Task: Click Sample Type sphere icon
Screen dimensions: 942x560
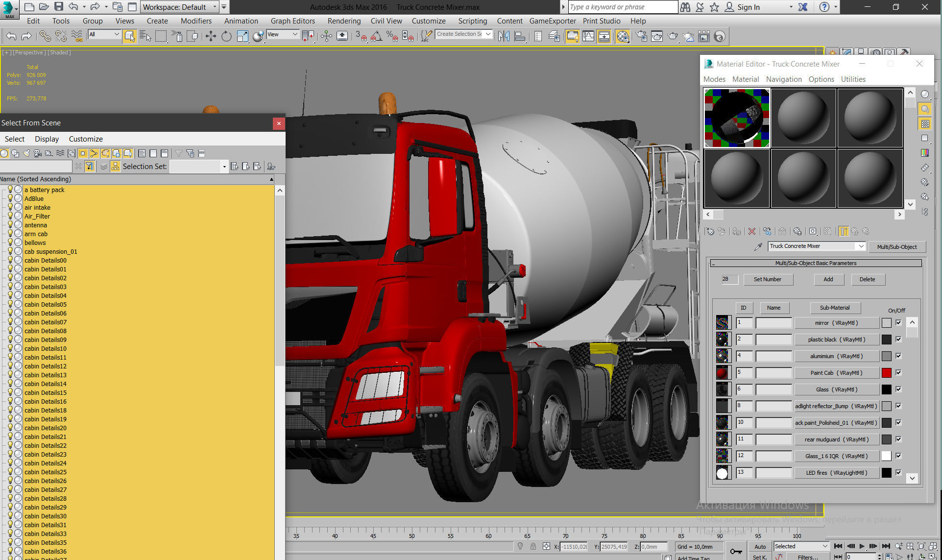Action: [x=925, y=94]
